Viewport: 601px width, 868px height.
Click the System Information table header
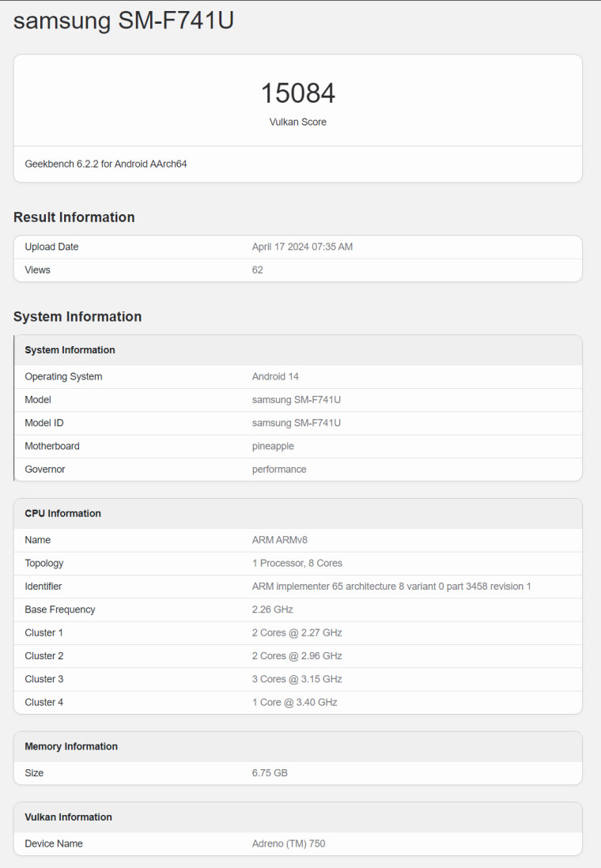[x=70, y=350]
